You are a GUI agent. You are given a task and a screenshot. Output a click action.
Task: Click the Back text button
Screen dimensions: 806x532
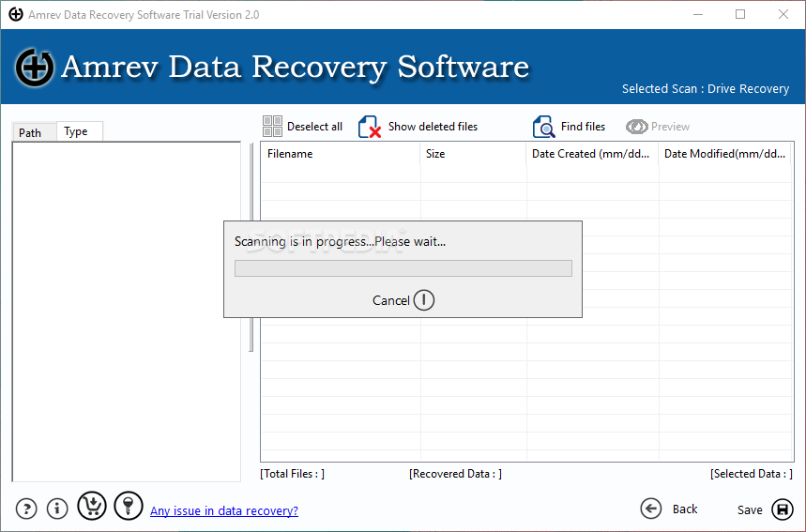(x=685, y=509)
